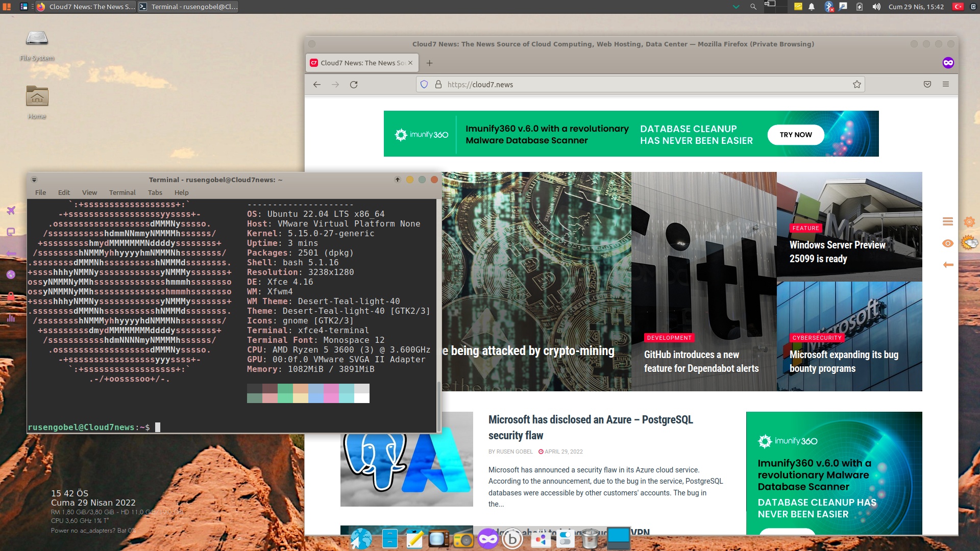Screen dimensions: 980x551
Task: Open the Help menu in Terminal
Action: coord(181,192)
